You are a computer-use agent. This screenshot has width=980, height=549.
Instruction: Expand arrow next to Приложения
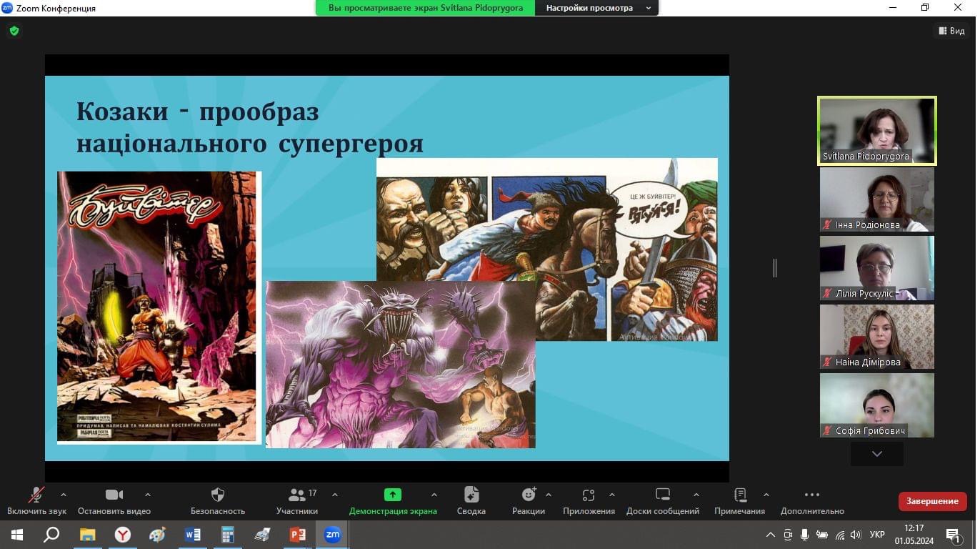(612, 495)
